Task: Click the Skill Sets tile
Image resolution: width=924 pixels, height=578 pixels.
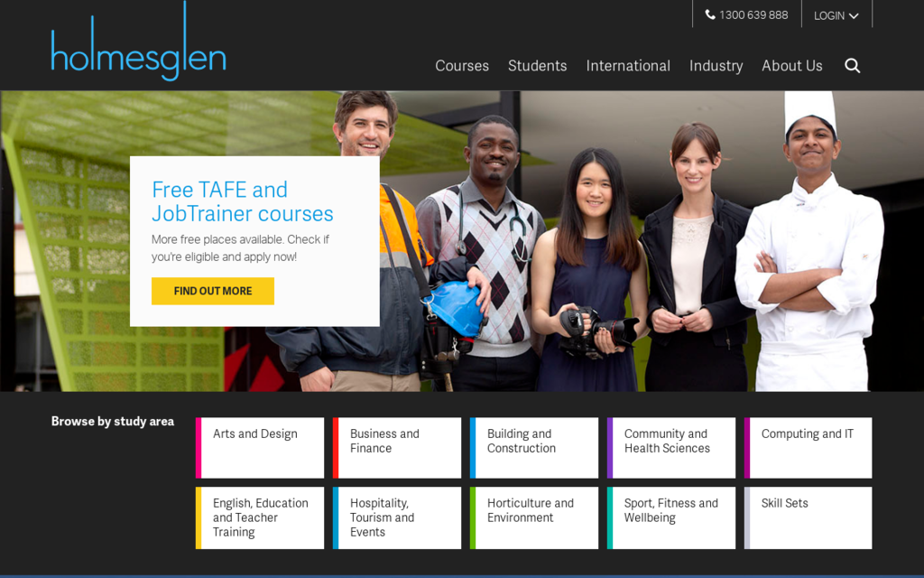Action: pyautogui.click(x=808, y=517)
